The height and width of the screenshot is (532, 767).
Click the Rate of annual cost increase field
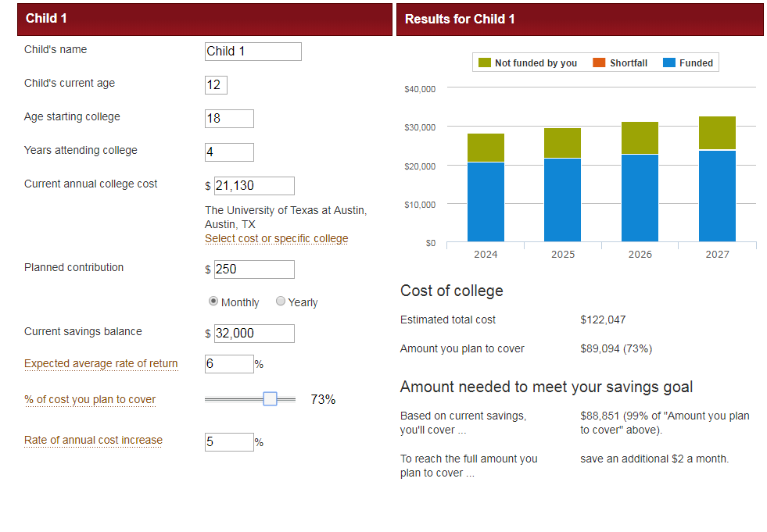click(228, 441)
